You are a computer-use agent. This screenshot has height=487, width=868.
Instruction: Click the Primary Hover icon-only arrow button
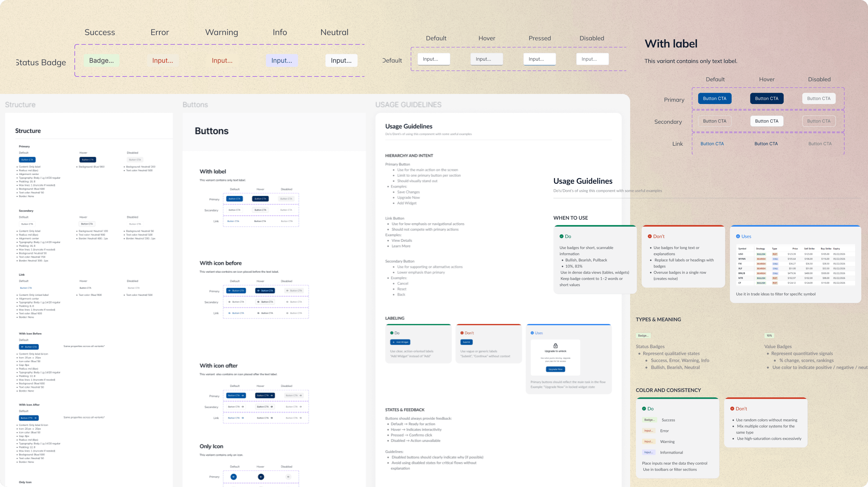[x=261, y=476]
